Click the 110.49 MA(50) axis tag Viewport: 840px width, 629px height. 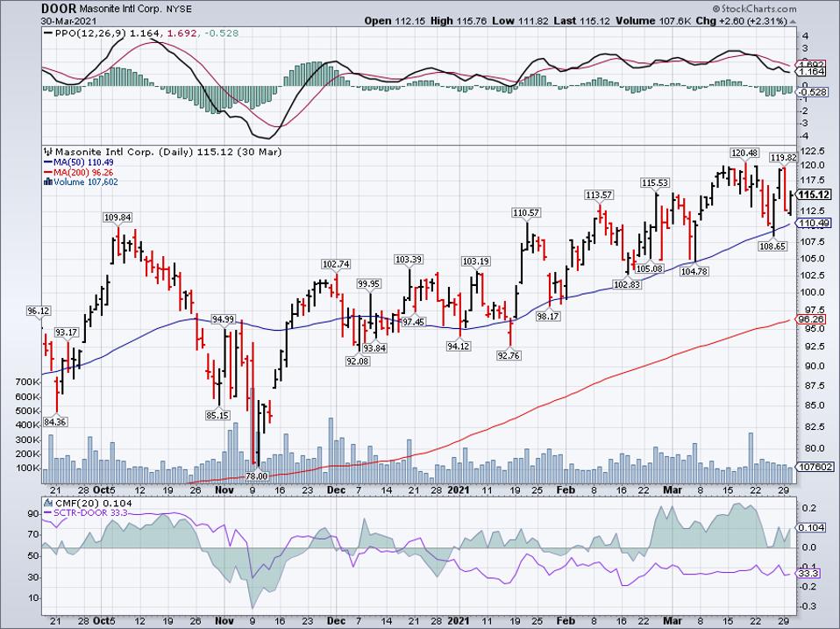(x=815, y=224)
